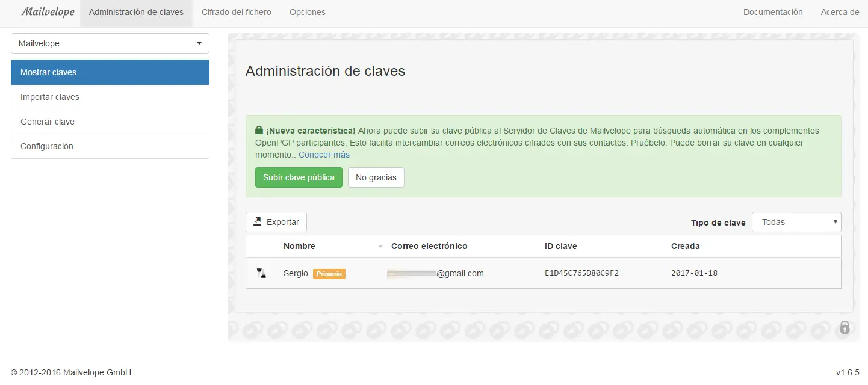Click the name Sergio in the key row
Image resolution: width=868 pixels, height=385 pixels.
pyautogui.click(x=296, y=273)
